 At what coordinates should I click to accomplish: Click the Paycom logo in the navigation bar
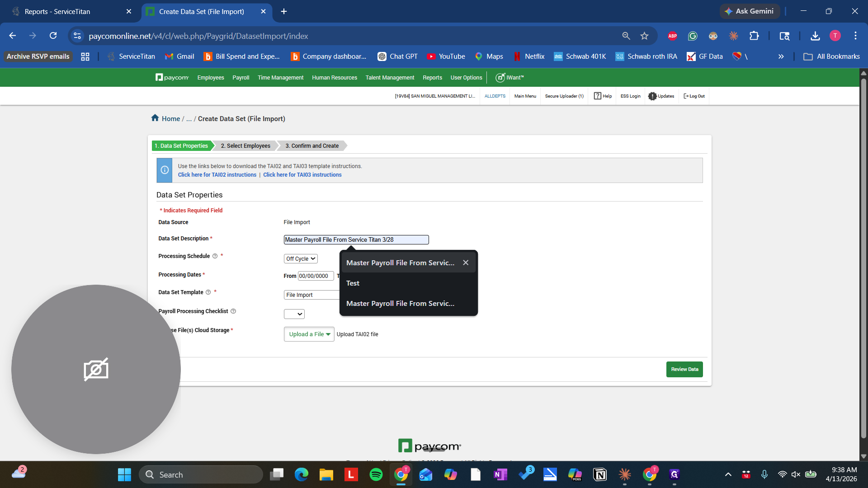[172, 77]
